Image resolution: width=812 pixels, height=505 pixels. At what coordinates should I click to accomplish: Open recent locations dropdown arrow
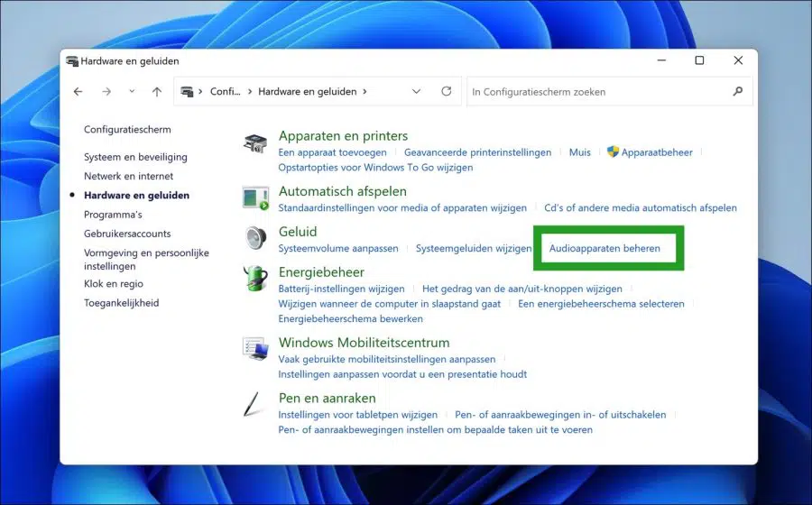pyautogui.click(x=132, y=92)
